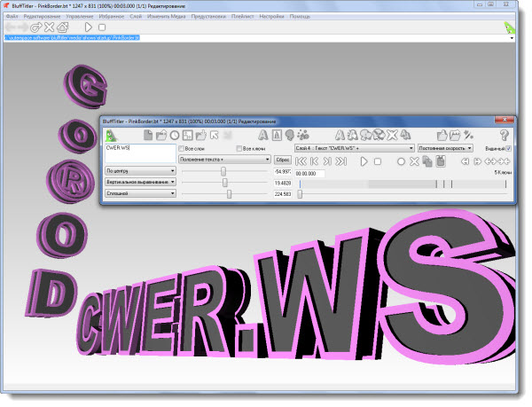This screenshot has width=532, height=407.
Task: Click the first property slider with value -54.997
Action: (223, 172)
